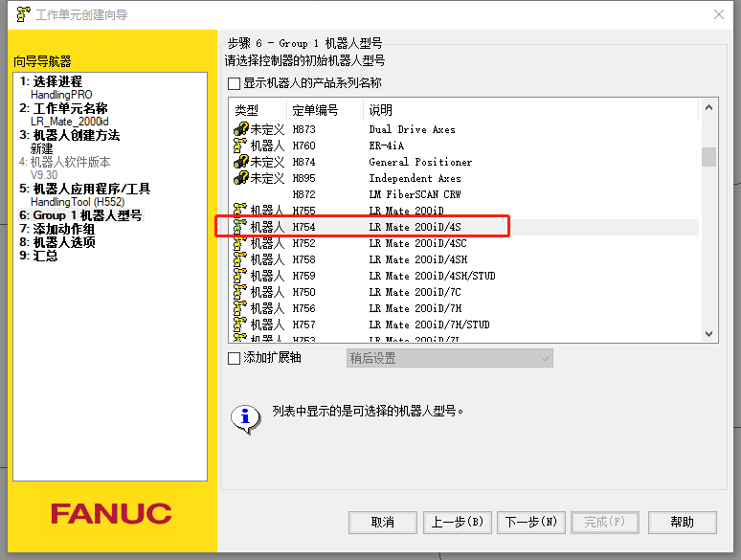Go to step 5: 机器人应用程序/工具
Viewport: 741px width, 560px height.
point(84,189)
